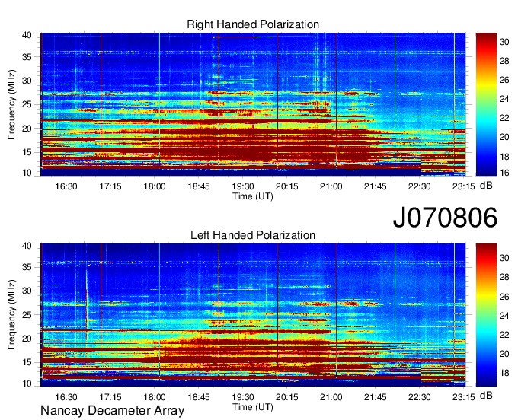Click "Time (UT)" label under Left Handed plot

pos(253,407)
